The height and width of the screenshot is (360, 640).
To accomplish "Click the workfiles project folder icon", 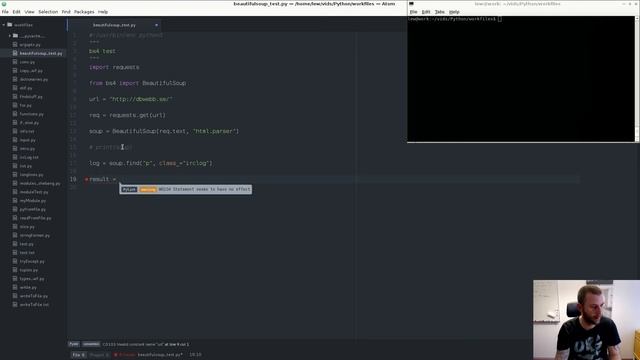I will click(x=10, y=25).
